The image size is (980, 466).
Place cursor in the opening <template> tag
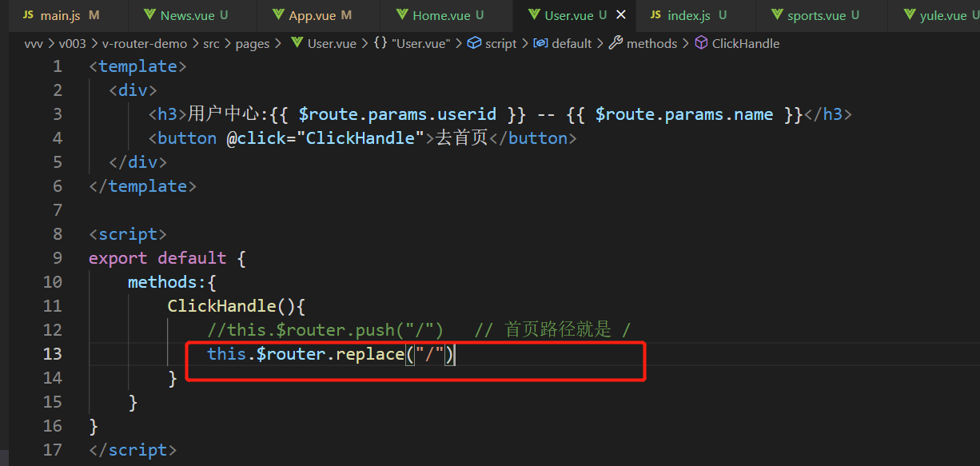click(x=137, y=66)
